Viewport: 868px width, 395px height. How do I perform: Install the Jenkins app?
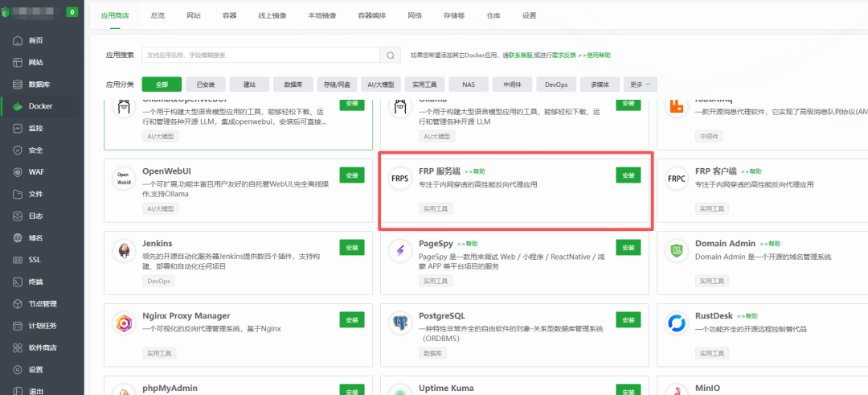352,248
